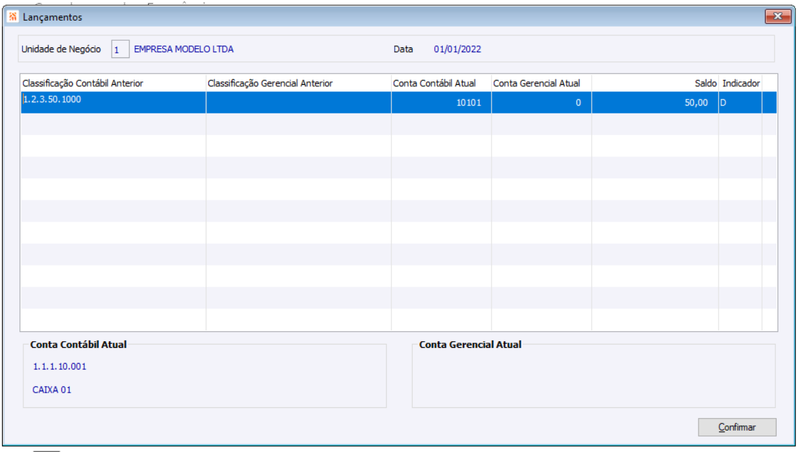
Task: Sort by Classificação Contábil Anterior column header
Action: [x=113, y=83]
